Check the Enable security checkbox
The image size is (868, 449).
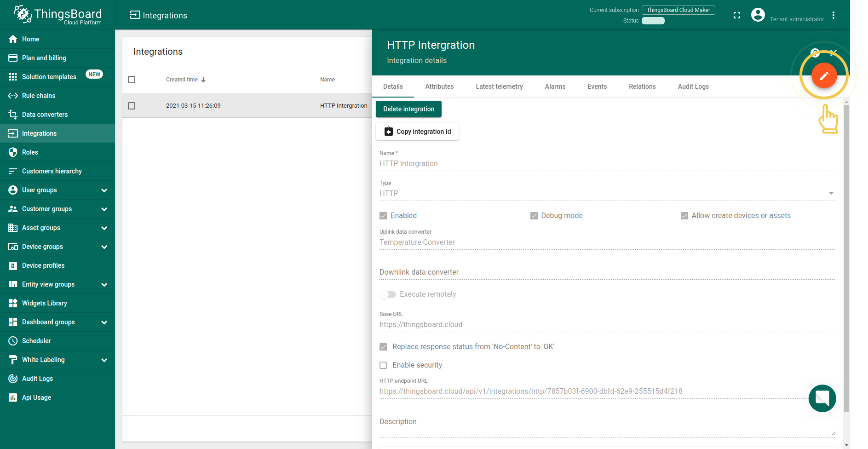point(383,365)
